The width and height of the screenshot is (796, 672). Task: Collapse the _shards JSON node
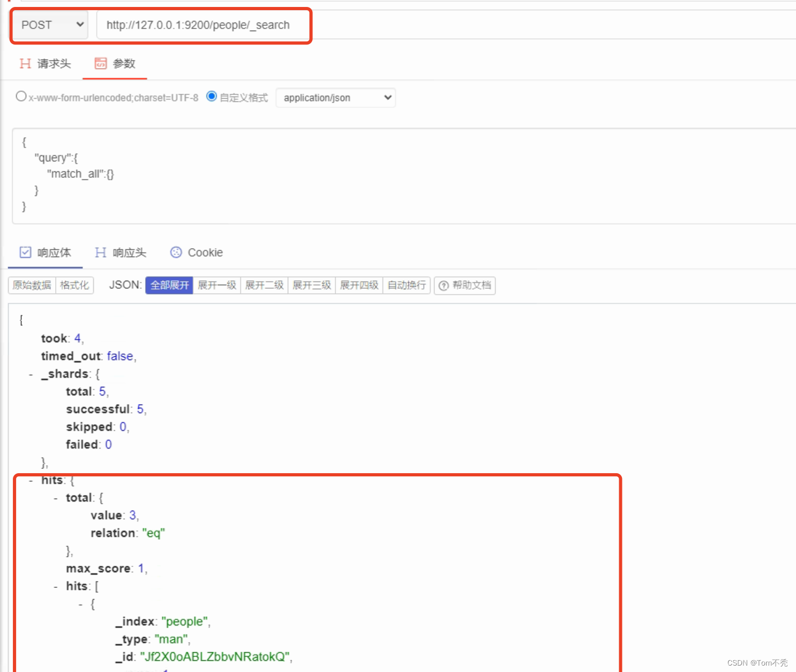click(31, 374)
